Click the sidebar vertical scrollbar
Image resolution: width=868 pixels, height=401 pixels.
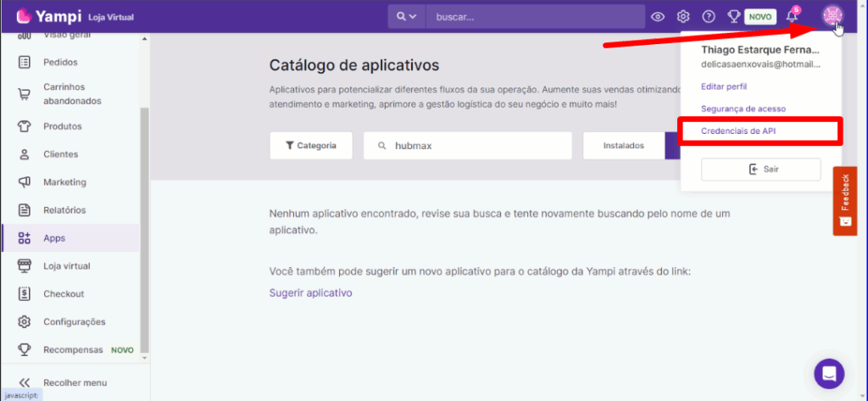(144, 229)
